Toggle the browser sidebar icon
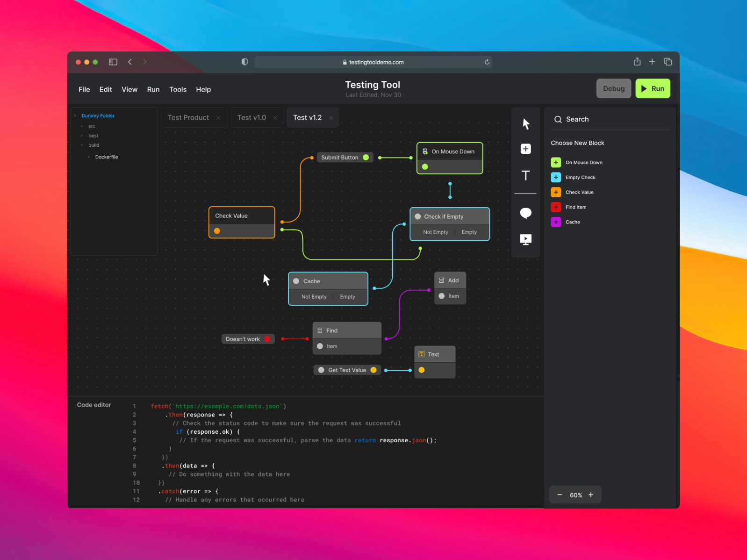The image size is (747, 560). 113,62
